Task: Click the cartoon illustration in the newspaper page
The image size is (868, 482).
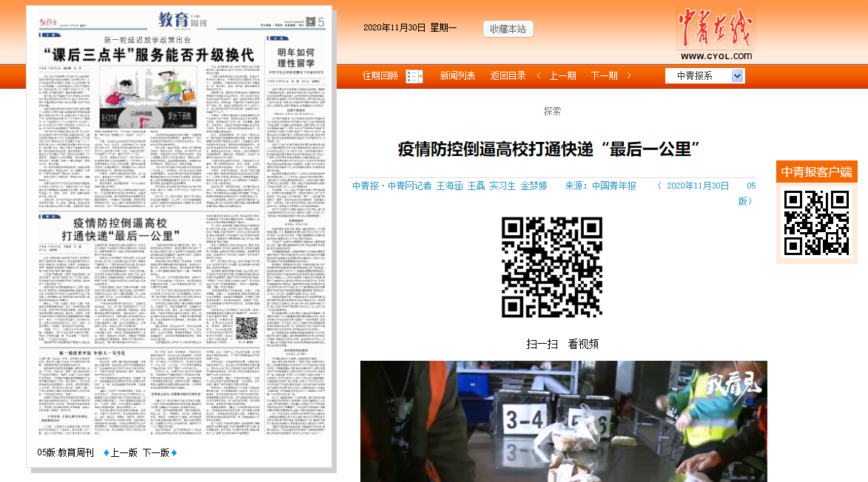Action: pos(148,98)
